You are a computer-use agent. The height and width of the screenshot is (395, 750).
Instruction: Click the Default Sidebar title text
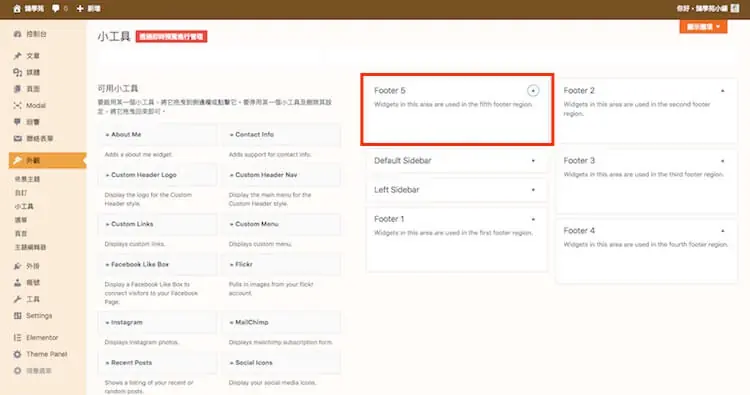[403, 161]
